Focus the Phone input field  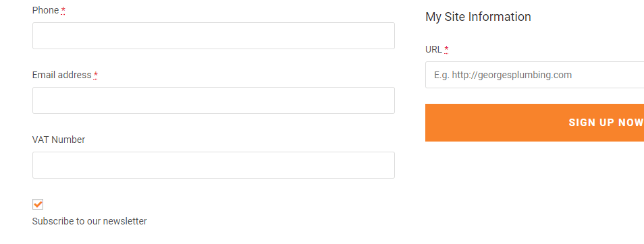coord(213,36)
